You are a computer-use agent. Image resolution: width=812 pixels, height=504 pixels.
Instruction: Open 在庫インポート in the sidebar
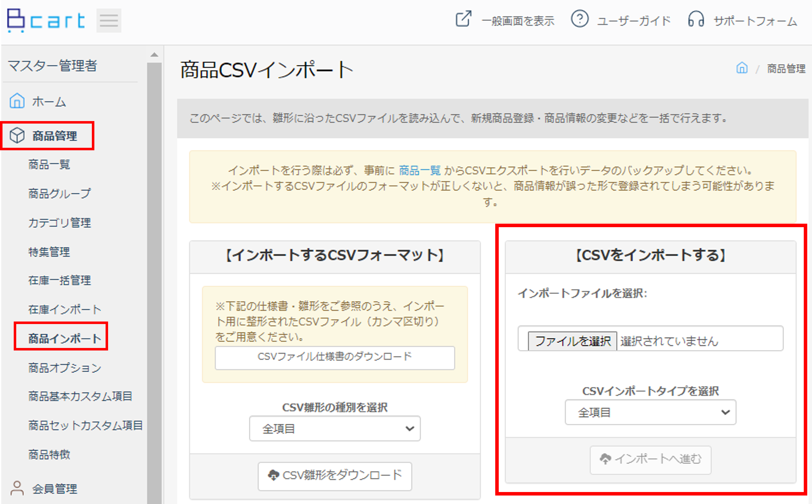(x=65, y=310)
